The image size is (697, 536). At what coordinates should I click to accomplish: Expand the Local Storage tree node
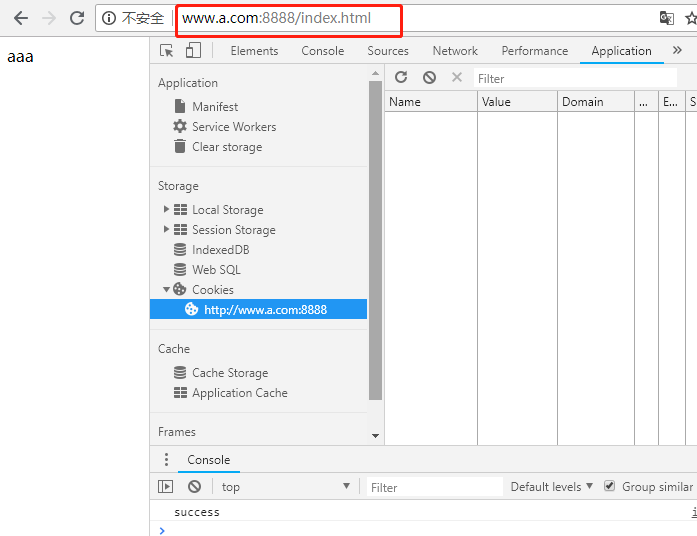[x=166, y=209]
